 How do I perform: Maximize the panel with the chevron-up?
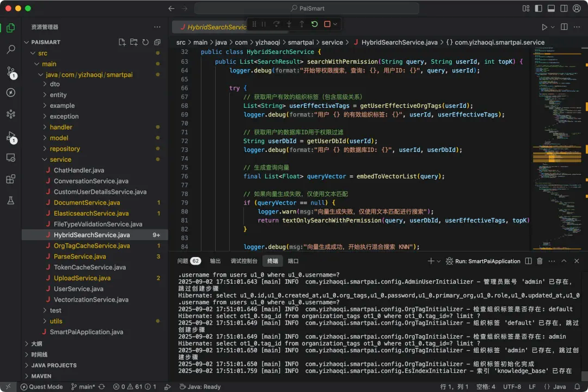(565, 261)
